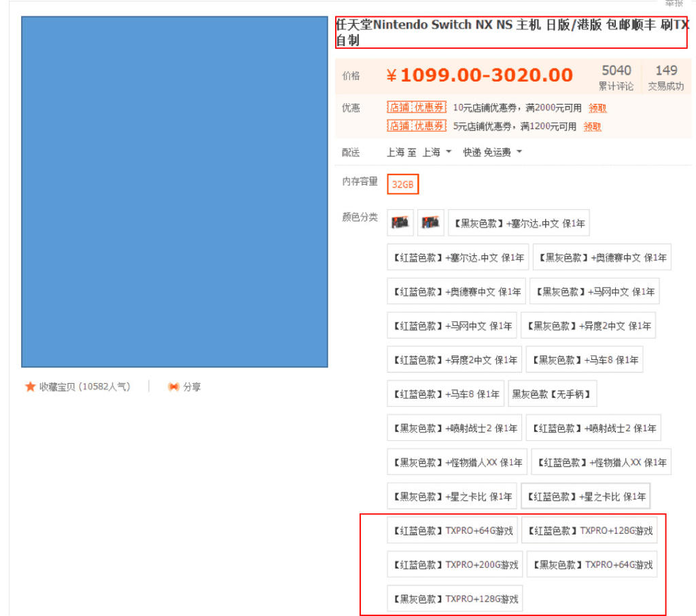Choose 【黑灰色款】+马网中文 保1年 option

point(594,291)
